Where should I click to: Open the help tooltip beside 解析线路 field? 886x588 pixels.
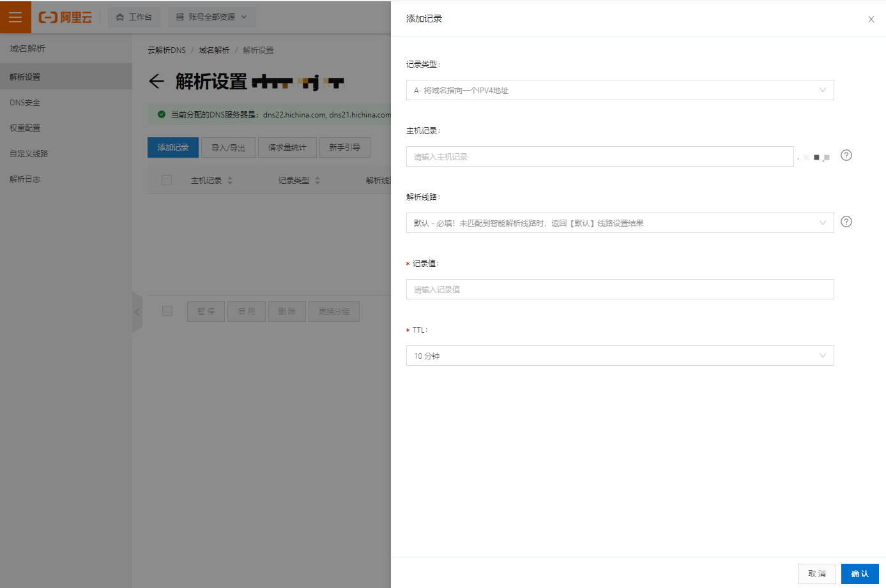tap(846, 222)
